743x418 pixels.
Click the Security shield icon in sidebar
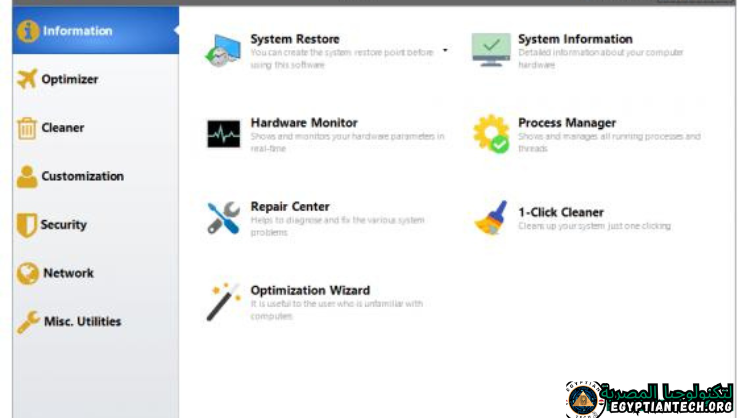click(x=26, y=225)
